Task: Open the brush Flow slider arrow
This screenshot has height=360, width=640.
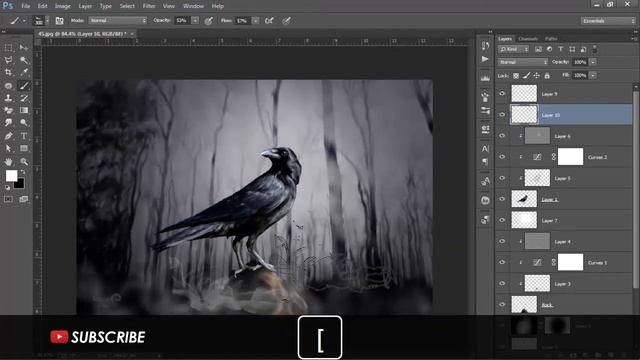Action: point(256,20)
